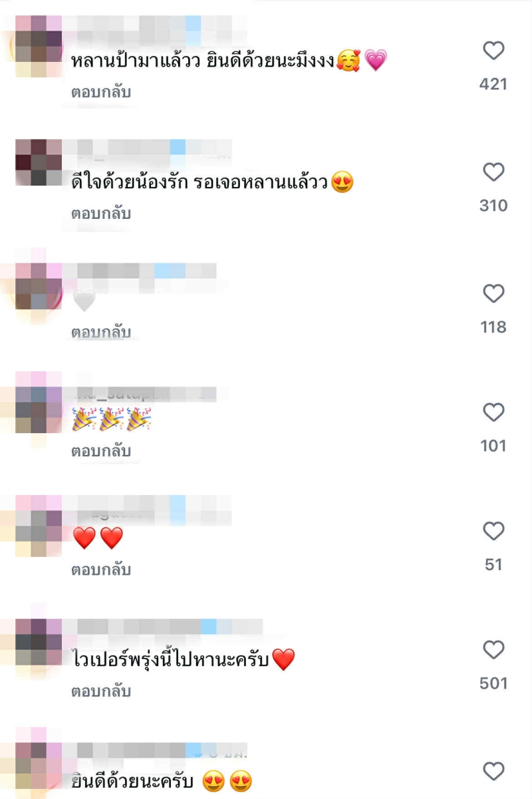This screenshot has width=532, height=799.
Task: Like the party popper emoji comment
Action: point(493,412)
